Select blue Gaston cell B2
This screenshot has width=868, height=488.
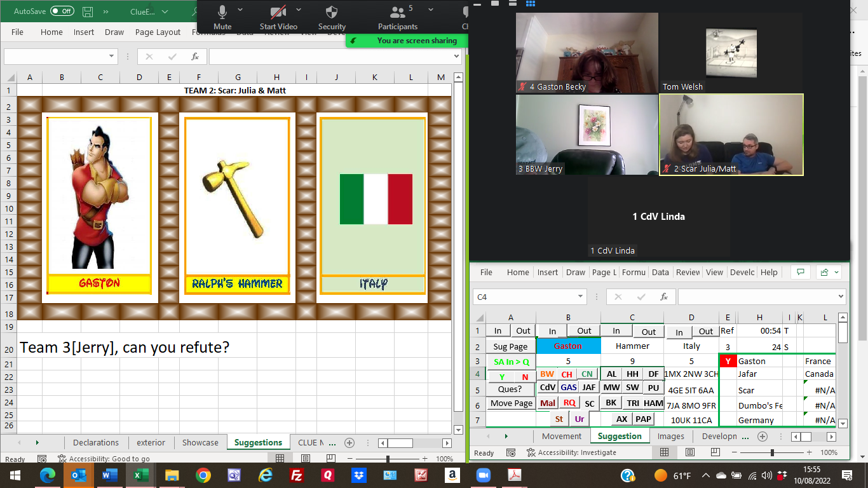pos(568,346)
